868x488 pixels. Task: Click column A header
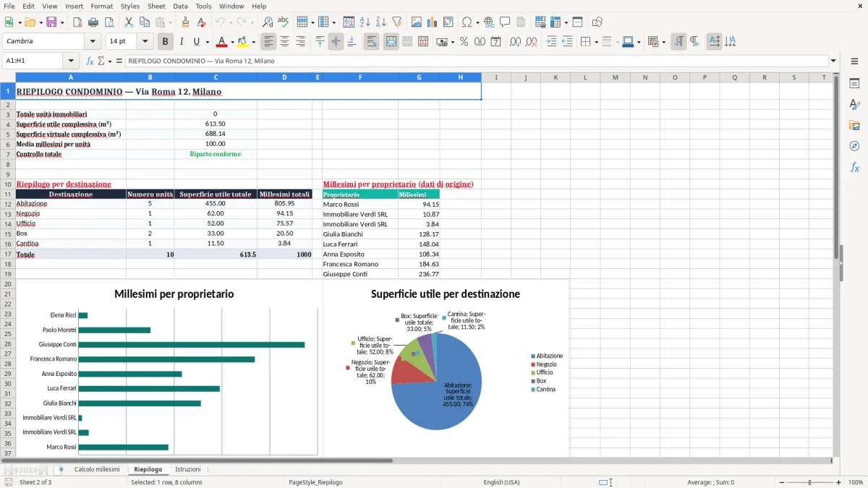(x=71, y=77)
